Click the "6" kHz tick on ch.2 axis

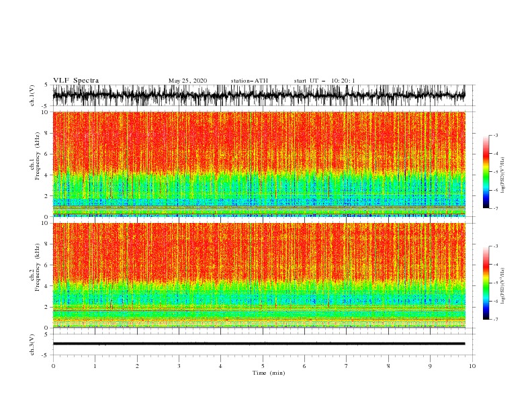click(46, 265)
